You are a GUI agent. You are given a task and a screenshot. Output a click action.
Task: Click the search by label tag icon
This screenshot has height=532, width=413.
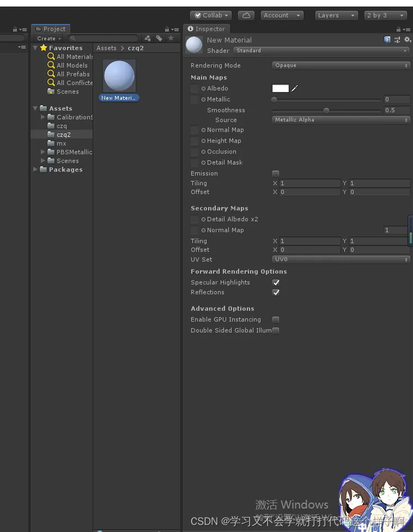159,38
